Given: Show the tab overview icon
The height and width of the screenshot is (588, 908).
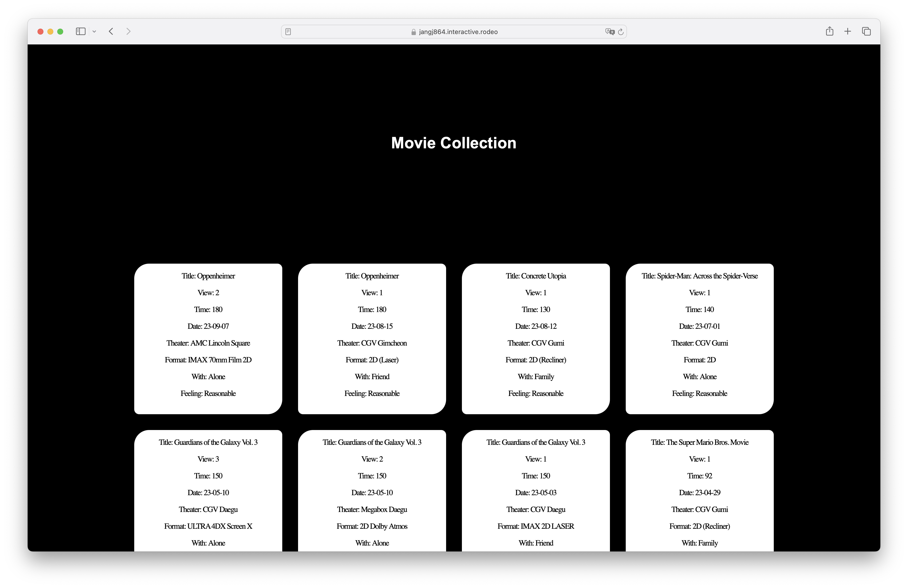Looking at the screenshot, I should click(x=866, y=32).
